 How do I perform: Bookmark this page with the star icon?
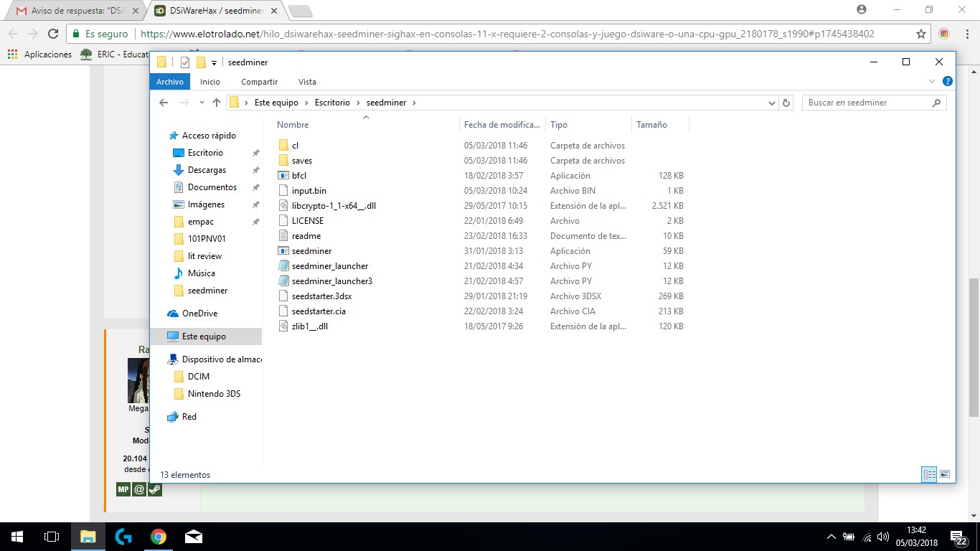tap(921, 34)
